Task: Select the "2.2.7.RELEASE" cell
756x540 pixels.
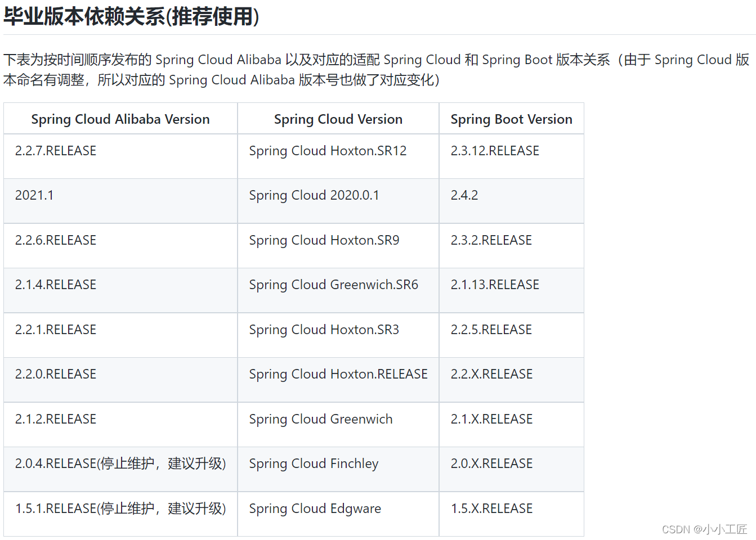Action: (x=120, y=156)
